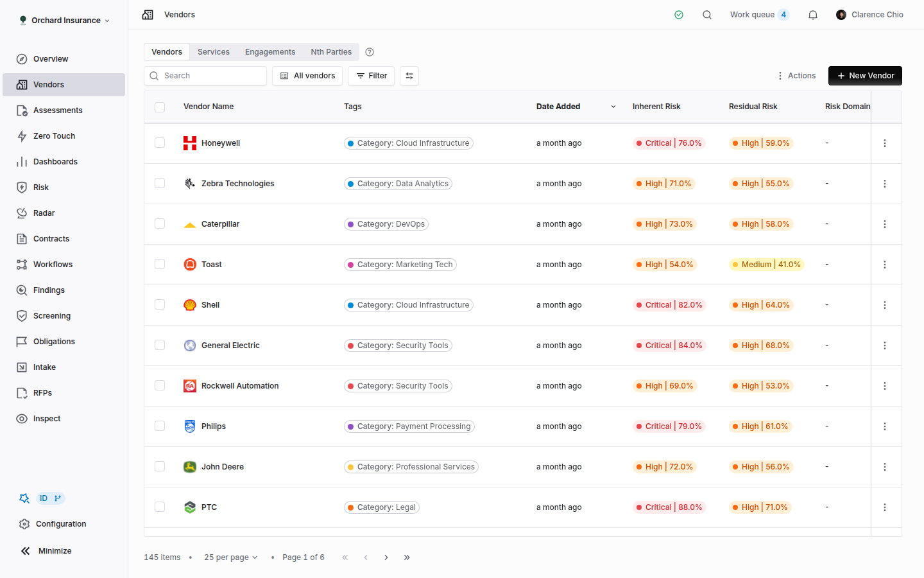
Task: Open Radar in the sidebar
Action: coord(64,213)
